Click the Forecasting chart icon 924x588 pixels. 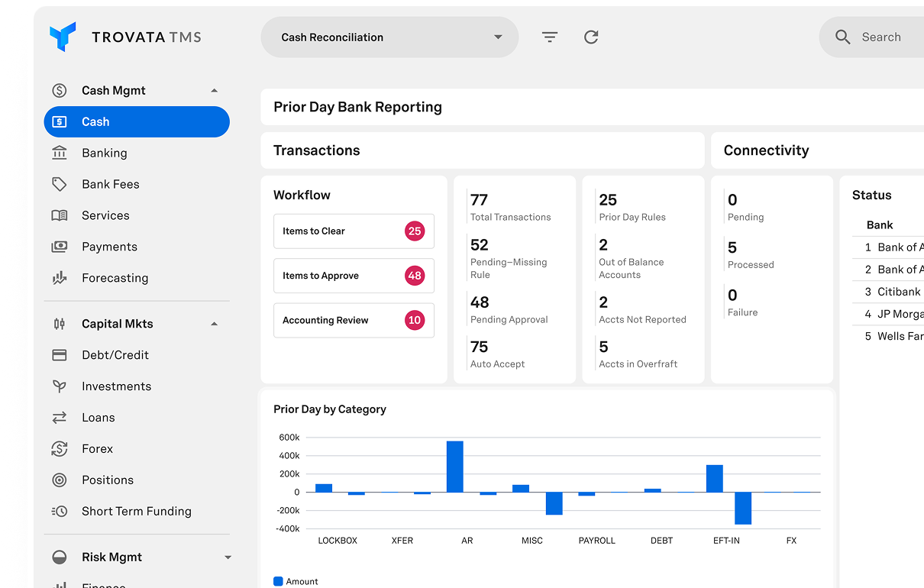(x=59, y=278)
